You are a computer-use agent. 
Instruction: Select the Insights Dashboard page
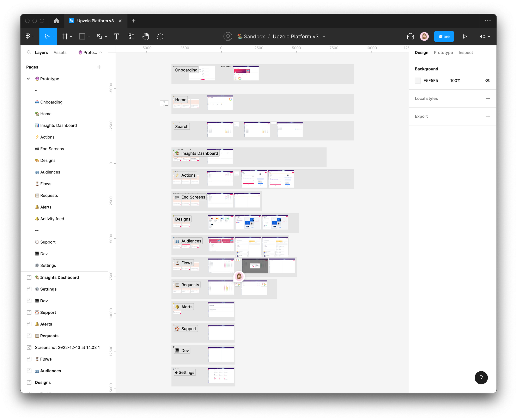(58, 125)
